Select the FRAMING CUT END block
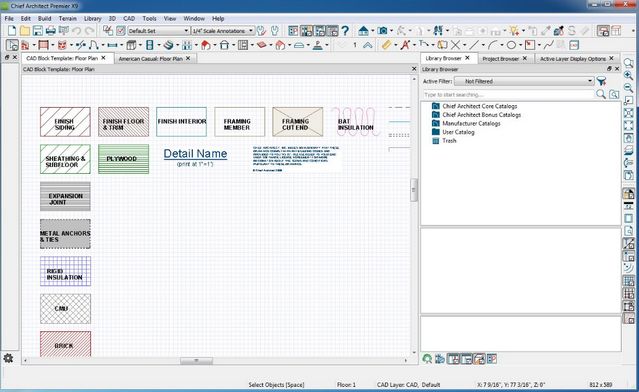Viewport: 639px width, 392px height. tap(297, 121)
